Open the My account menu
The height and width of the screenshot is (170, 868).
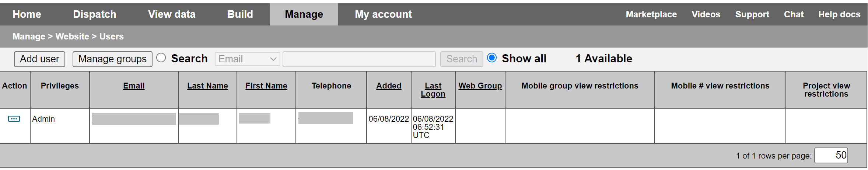383,14
